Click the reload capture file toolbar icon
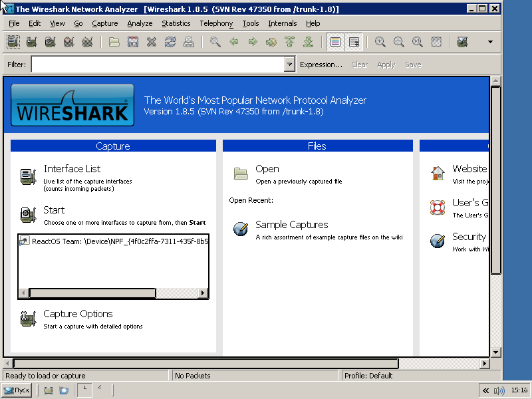532x399 pixels. [x=170, y=42]
